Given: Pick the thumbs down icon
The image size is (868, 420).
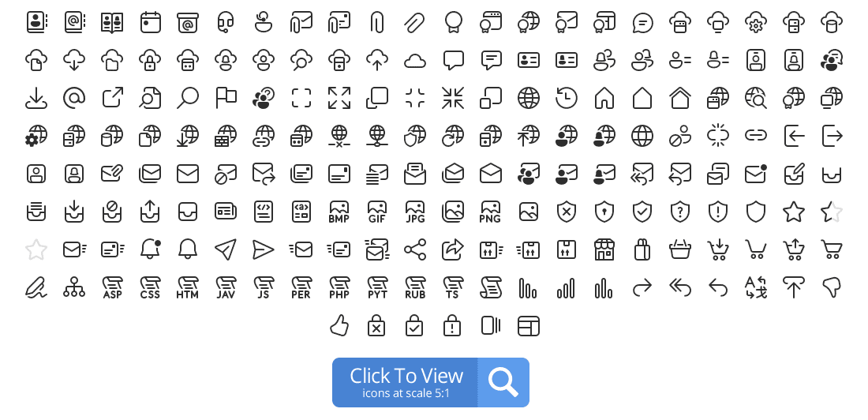Looking at the screenshot, I should (x=832, y=287).
